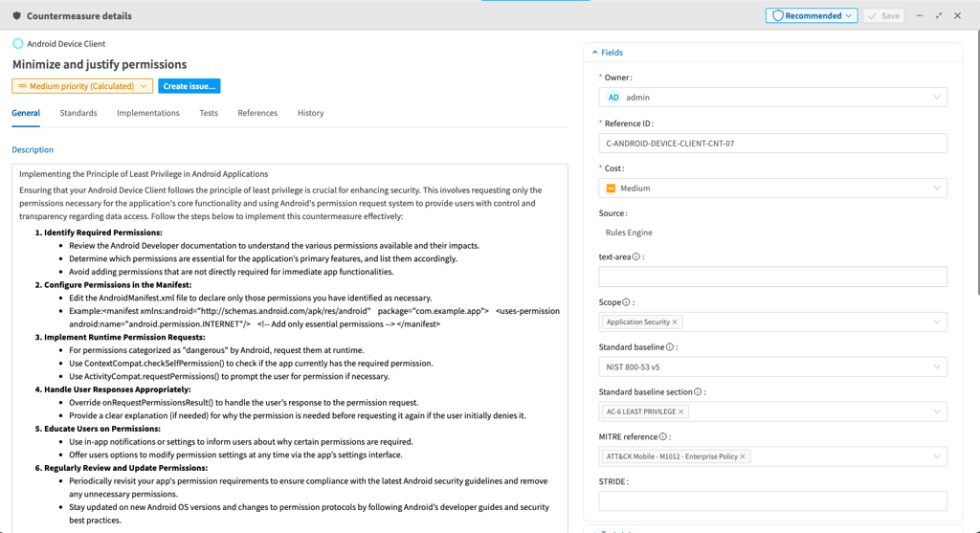Screen dimensions: 980x533
Task: Click the 'Use ContextCompat.checkSelfPermission()' bullet
Action: [x=251, y=364]
